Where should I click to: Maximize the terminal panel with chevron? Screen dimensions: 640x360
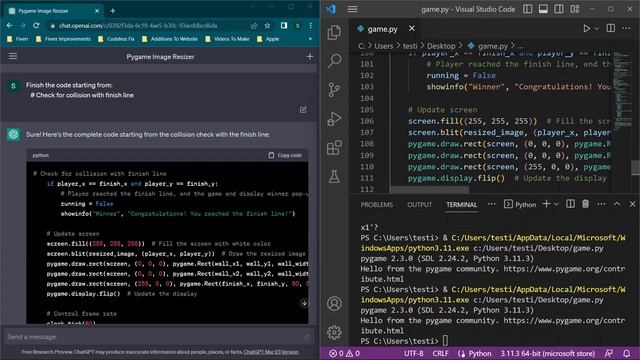[617, 204]
